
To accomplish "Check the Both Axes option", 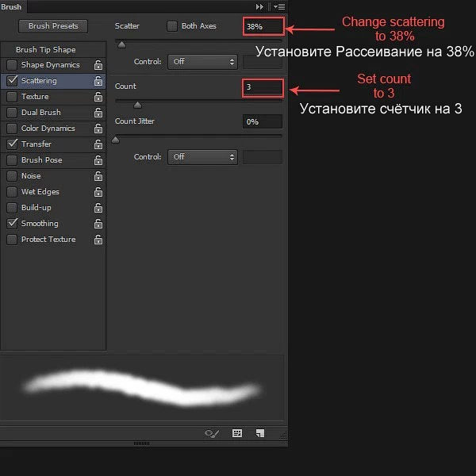I will point(172,26).
